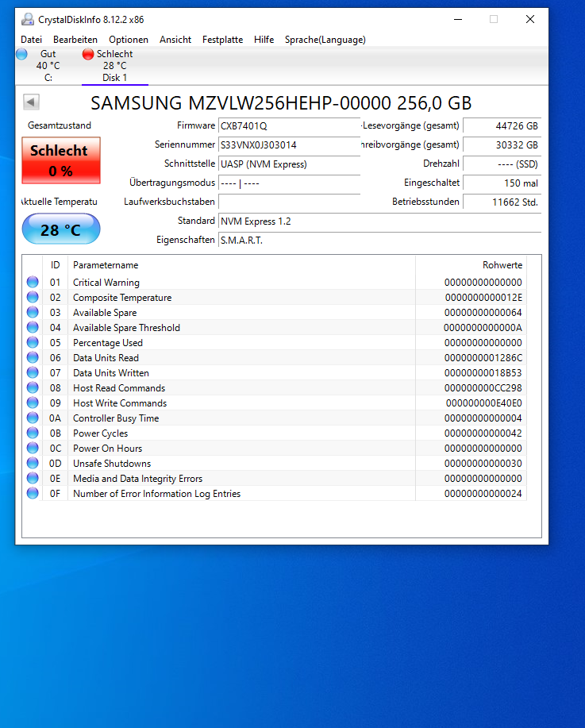Image resolution: width=585 pixels, height=728 pixels.
Task: Minimize the CrystalDiskInfo window
Action: click(x=458, y=20)
